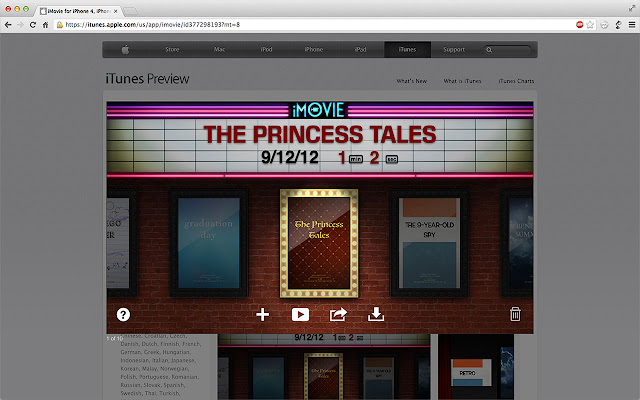Click the iTunes Charts link
The image size is (640, 400).
click(516, 81)
